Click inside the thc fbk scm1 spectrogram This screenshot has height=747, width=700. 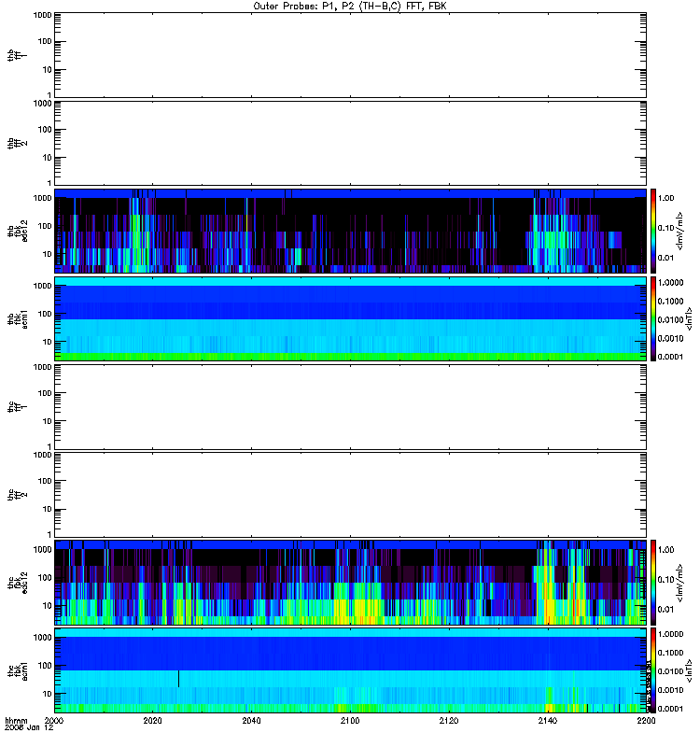coord(350,670)
